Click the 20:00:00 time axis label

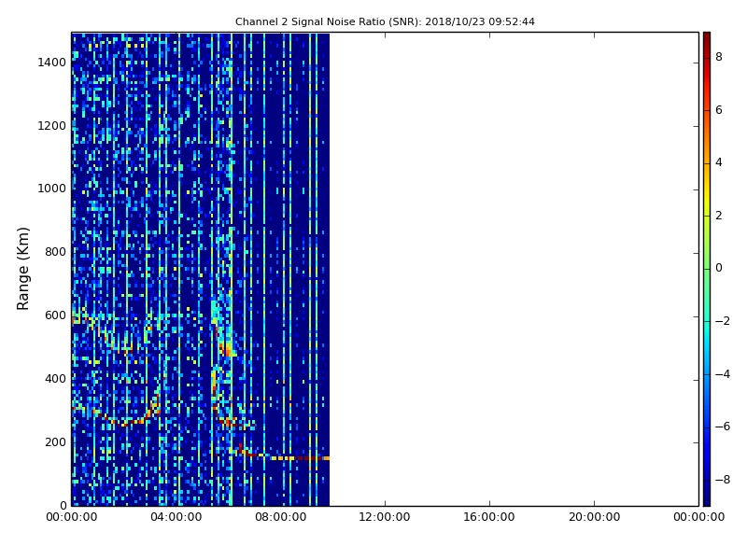594,517
